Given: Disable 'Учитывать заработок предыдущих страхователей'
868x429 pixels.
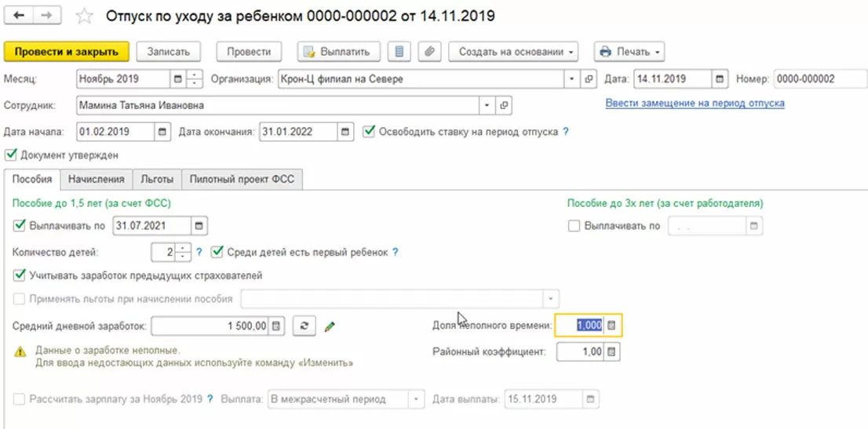Looking at the screenshot, I should coord(19,275).
